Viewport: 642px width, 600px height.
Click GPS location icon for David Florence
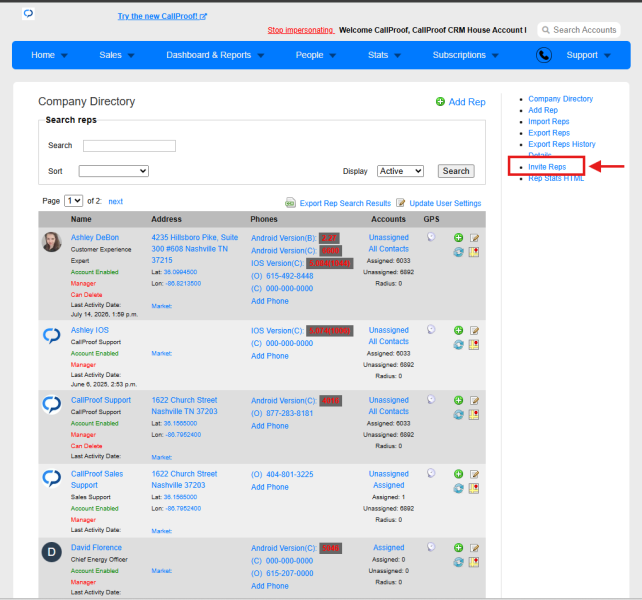pos(431,547)
